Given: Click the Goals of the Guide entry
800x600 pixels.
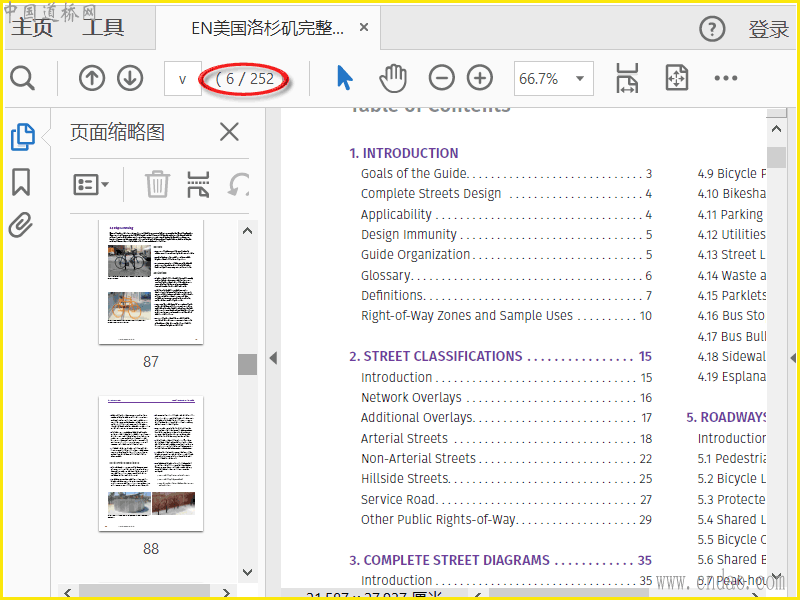Looking at the screenshot, I should (506, 173).
